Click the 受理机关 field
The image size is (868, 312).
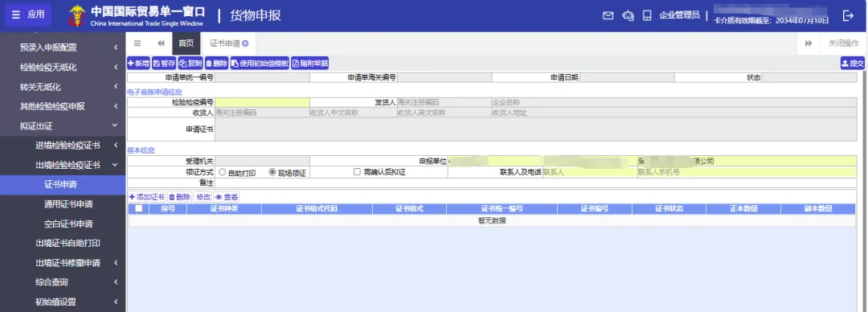coord(262,162)
